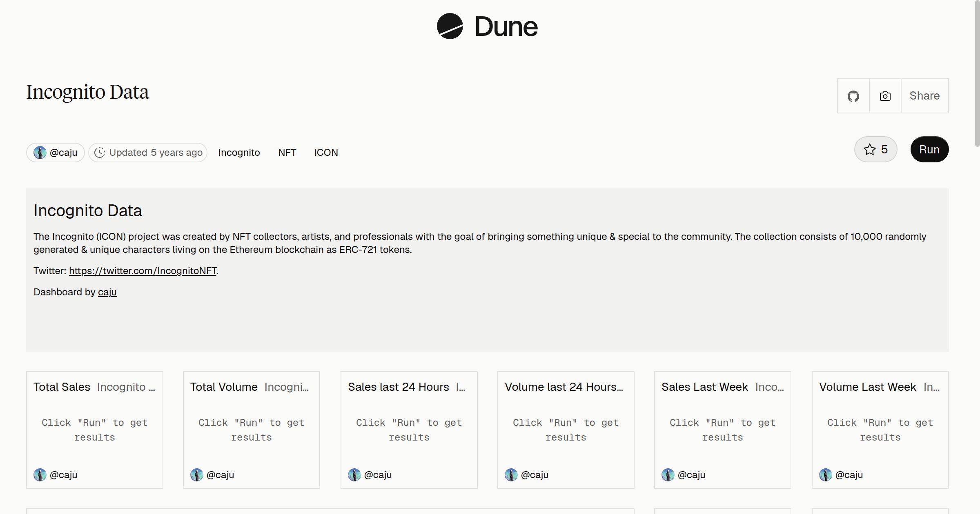Open the @caju author chip in header
This screenshot has width=980, height=514.
click(56, 153)
